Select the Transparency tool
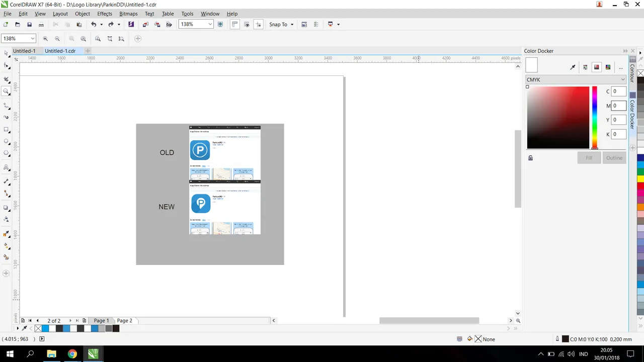644x362 pixels. coord(6,219)
